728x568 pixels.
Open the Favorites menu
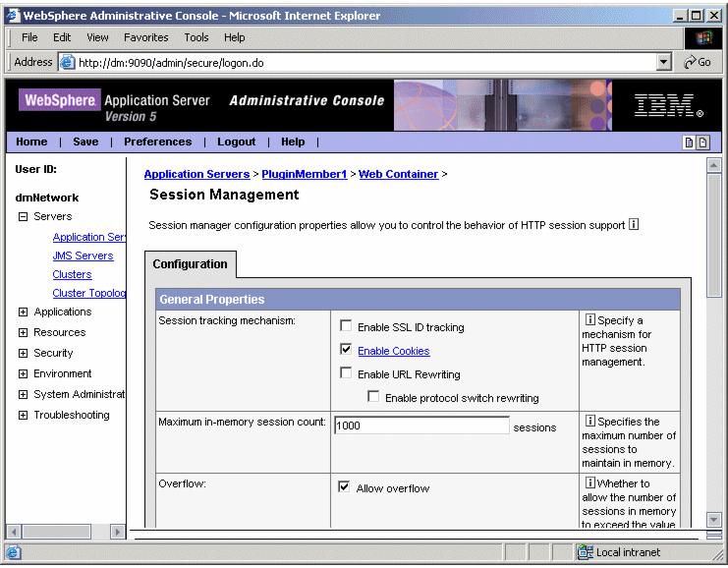[145, 37]
